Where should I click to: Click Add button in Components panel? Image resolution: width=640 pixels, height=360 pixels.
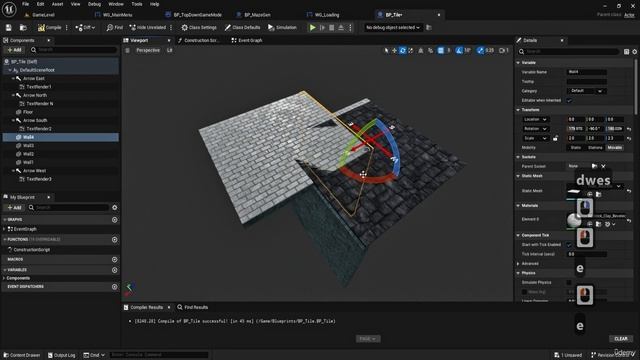[x=14, y=50]
